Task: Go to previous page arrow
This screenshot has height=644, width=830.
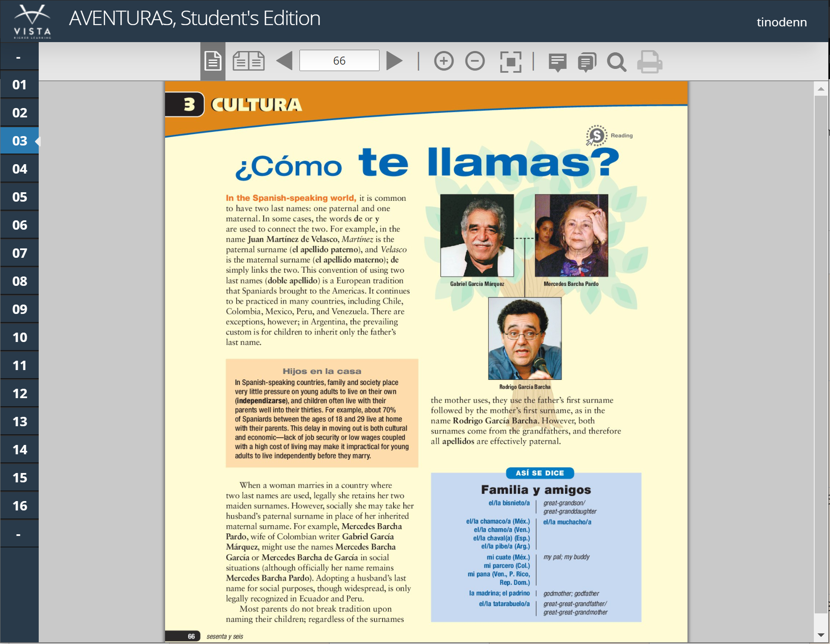Action: point(284,61)
